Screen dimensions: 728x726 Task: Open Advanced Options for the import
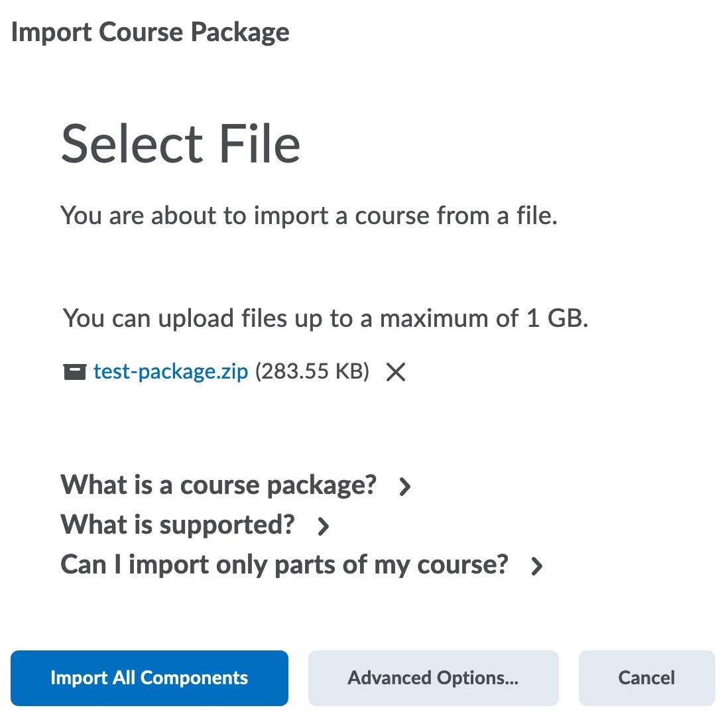tap(433, 678)
